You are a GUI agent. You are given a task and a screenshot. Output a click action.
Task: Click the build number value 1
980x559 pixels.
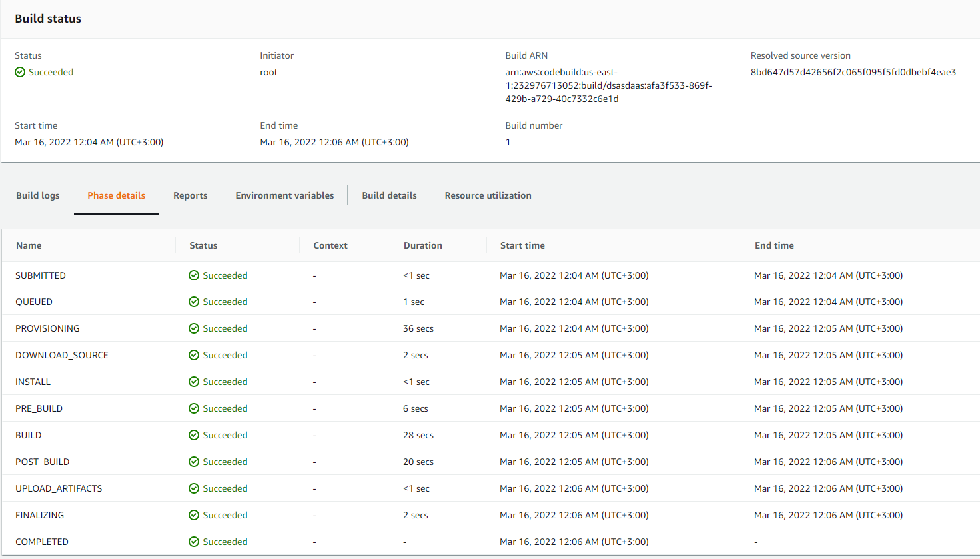point(508,142)
